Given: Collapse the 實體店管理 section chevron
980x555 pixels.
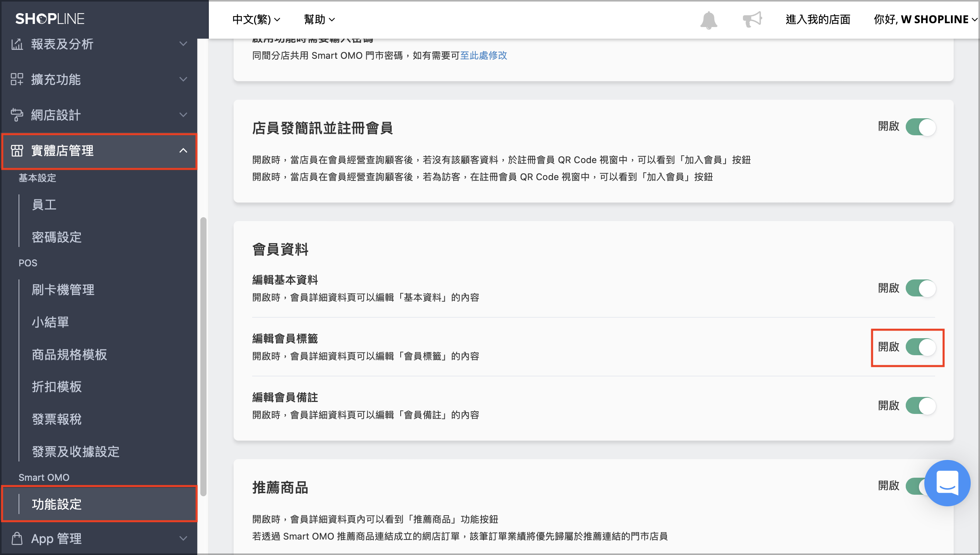Looking at the screenshot, I should tap(183, 151).
